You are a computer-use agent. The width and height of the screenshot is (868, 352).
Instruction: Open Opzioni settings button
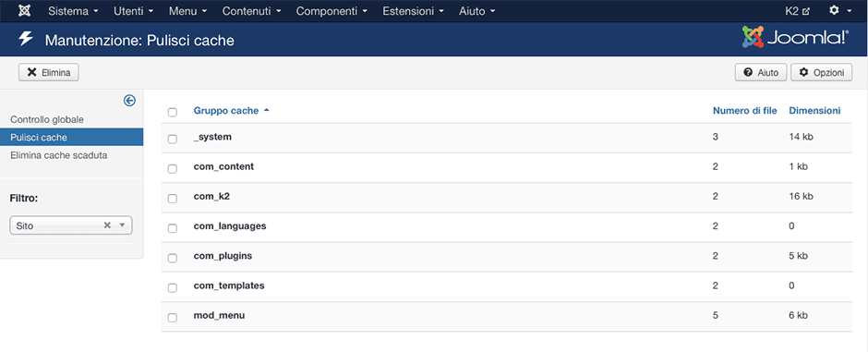[822, 72]
